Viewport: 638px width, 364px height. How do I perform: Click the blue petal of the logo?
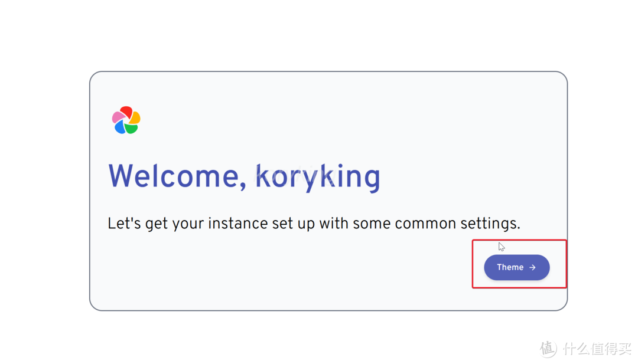click(120, 127)
